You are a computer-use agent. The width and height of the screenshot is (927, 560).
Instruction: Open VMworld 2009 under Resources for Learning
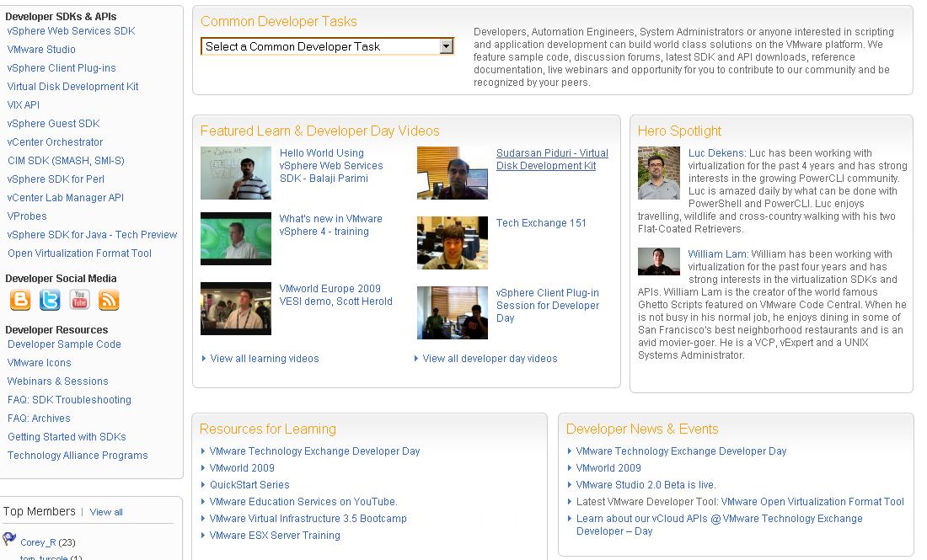(242, 468)
